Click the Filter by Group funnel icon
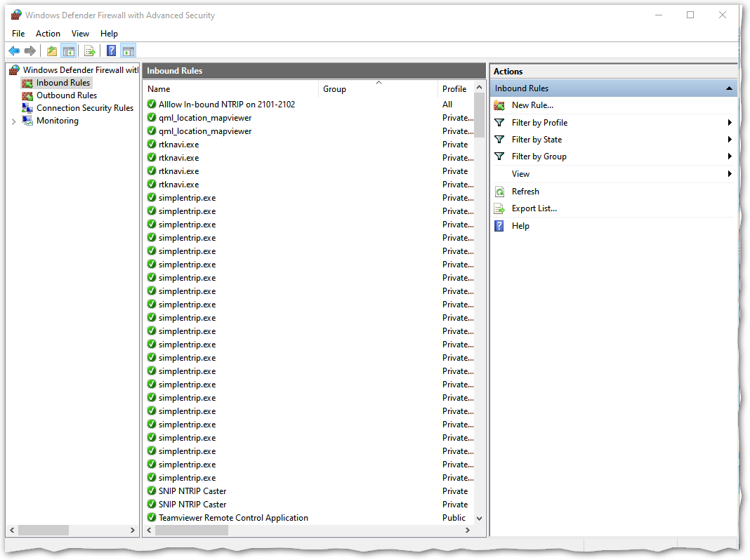This screenshot has width=750, height=560. click(499, 156)
